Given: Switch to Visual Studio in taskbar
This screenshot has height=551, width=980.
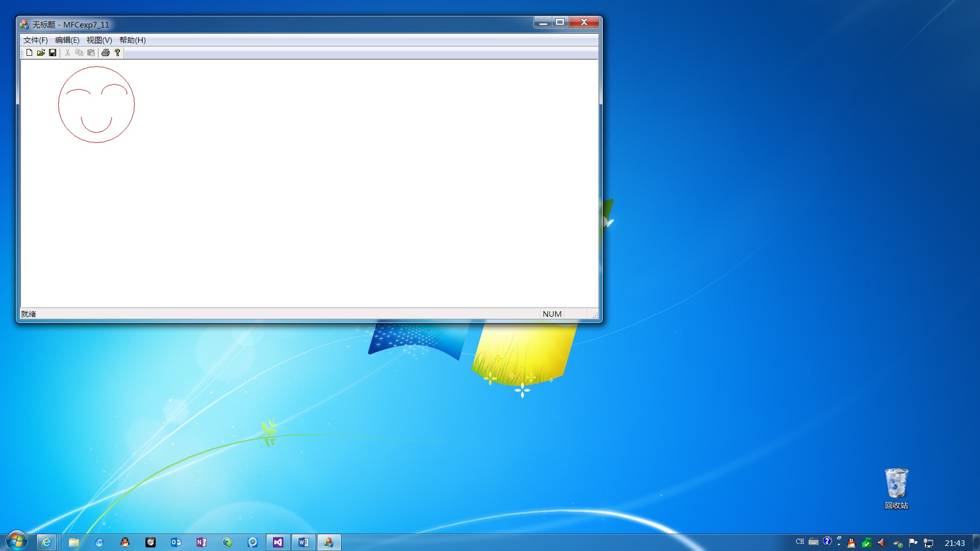Looking at the screenshot, I should 278,542.
